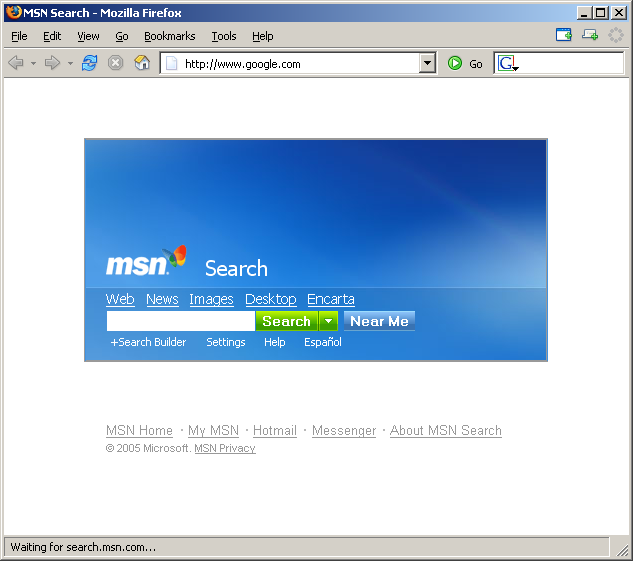Image resolution: width=633 pixels, height=561 pixels.
Task: Open the Home page icon
Action: tap(142, 63)
